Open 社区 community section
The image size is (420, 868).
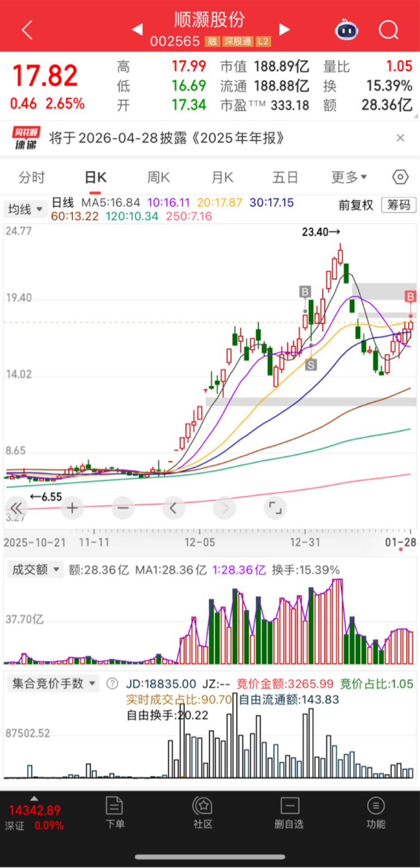(202, 813)
